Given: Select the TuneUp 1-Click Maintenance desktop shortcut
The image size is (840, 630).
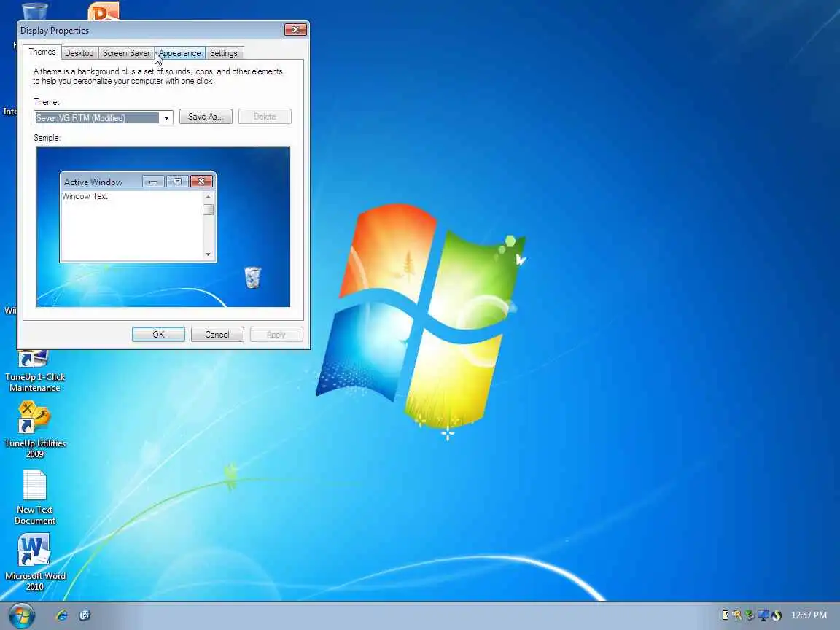Looking at the screenshot, I should click(x=35, y=371).
